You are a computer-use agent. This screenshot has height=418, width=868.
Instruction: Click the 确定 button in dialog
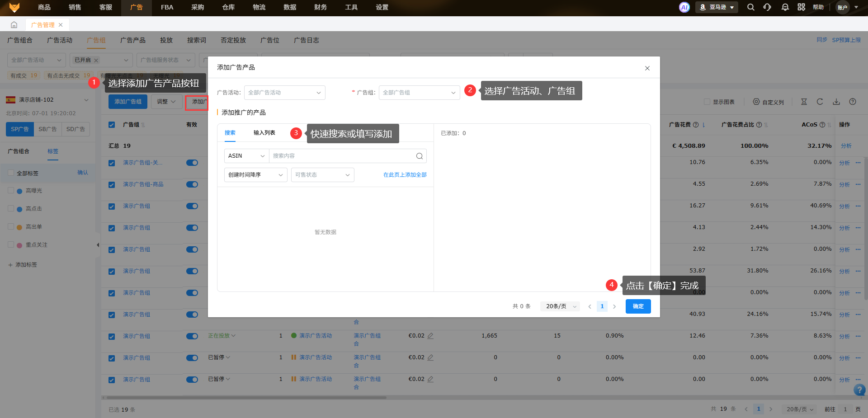tap(638, 306)
